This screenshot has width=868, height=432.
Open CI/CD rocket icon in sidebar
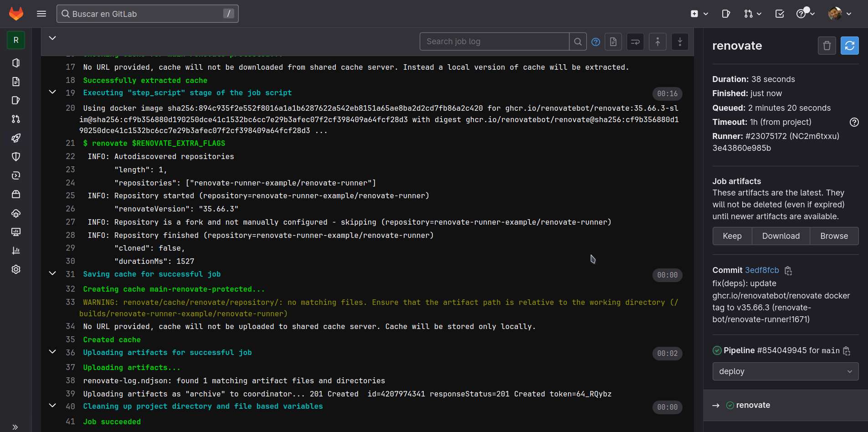point(16,138)
